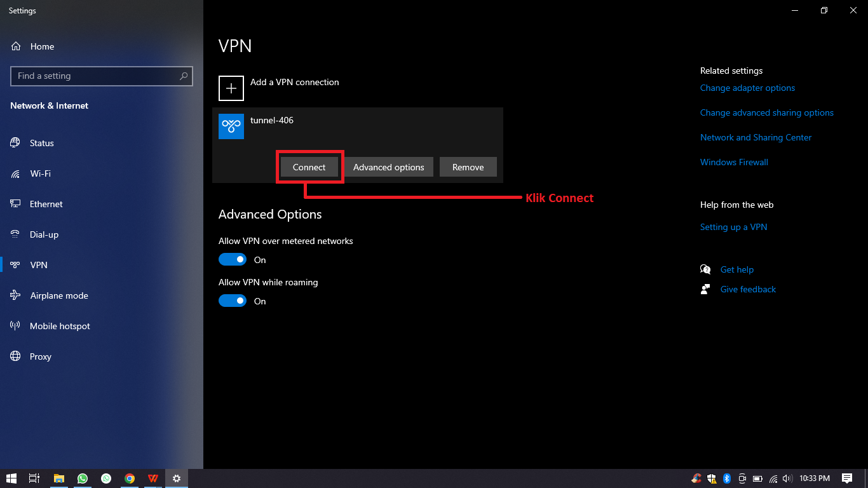
Task: Open the Windows Firewall link
Action: pyautogui.click(x=734, y=162)
